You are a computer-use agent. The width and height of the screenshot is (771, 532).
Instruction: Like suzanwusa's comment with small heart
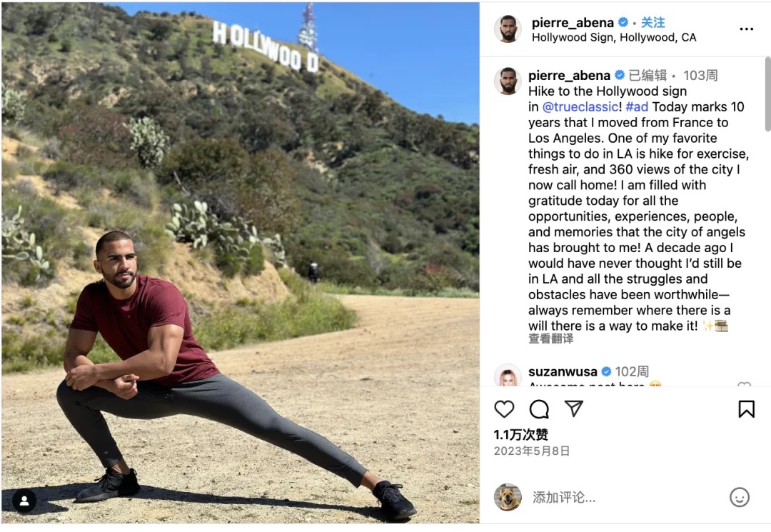pyautogui.click(x=744, y=384)
